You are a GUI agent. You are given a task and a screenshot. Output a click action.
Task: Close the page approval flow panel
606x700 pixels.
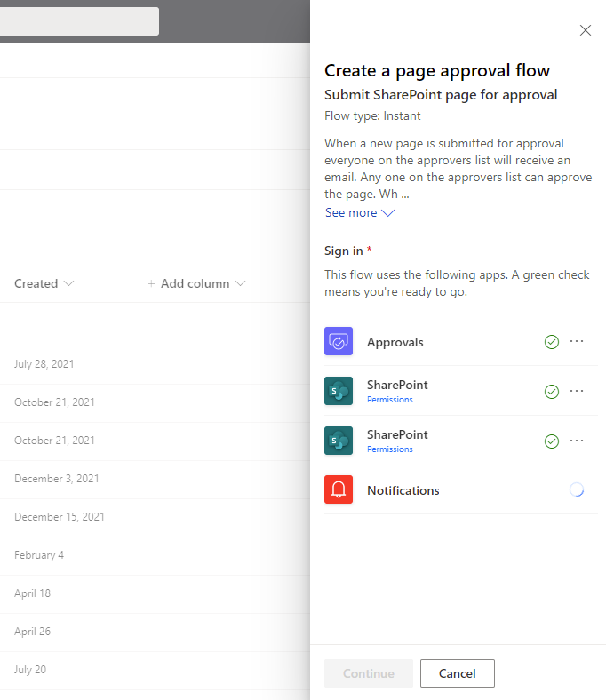[585, 30]
